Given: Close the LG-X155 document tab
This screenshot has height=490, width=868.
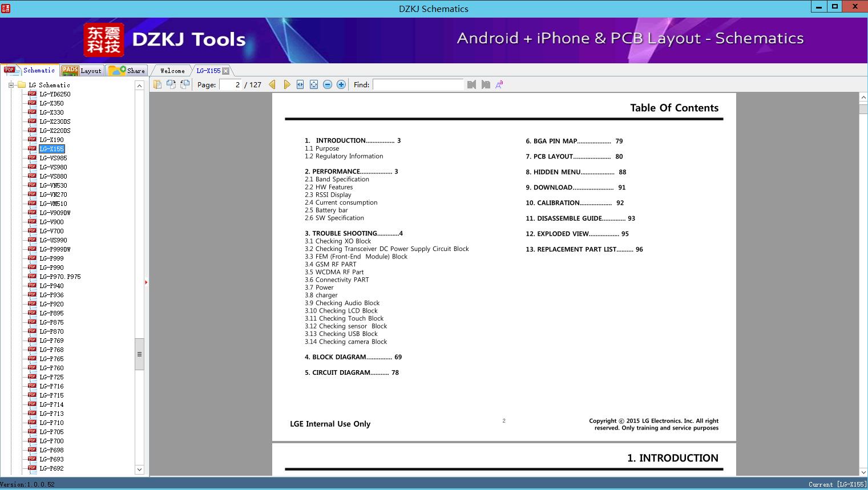Looking at the screenshot, I should [x=226, y=71].
